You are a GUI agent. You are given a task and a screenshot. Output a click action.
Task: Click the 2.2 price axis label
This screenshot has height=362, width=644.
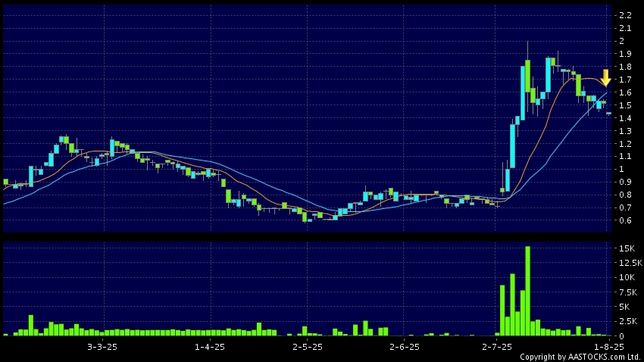pos(625,15)
